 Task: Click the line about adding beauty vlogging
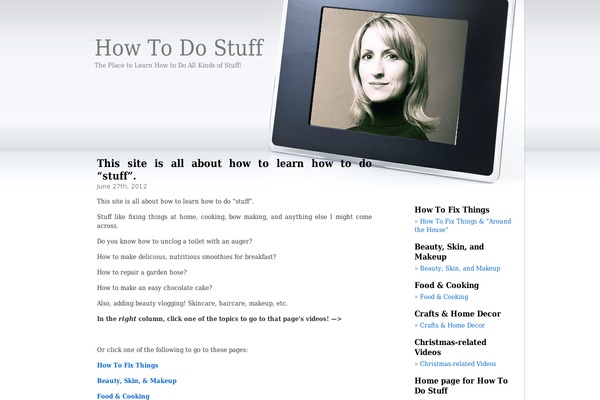(x=192, y=304)
